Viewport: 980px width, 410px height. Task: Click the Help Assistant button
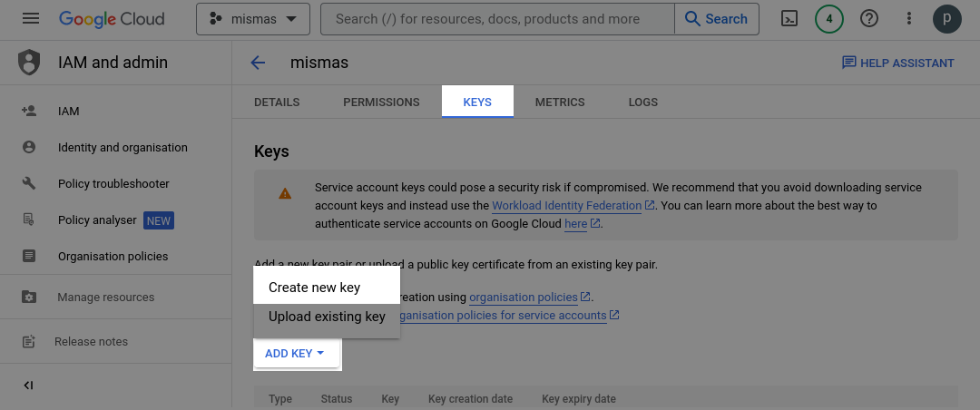[897, 63]
